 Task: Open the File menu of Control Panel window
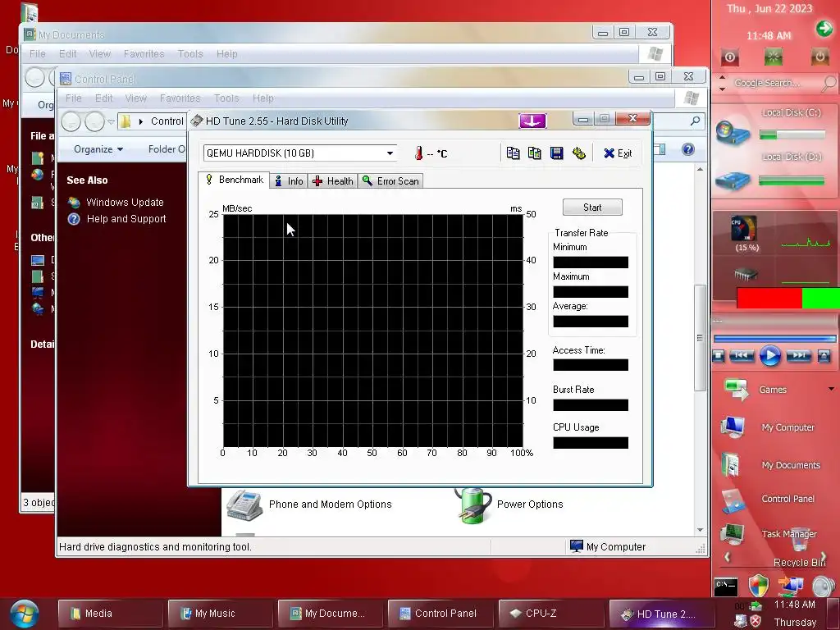coord(73,98)
